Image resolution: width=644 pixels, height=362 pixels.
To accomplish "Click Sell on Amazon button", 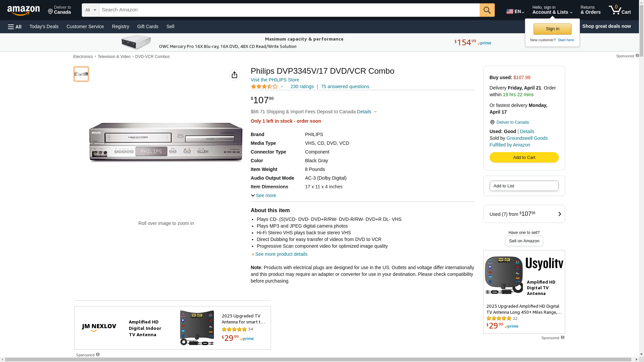I will tap(524, 241).
